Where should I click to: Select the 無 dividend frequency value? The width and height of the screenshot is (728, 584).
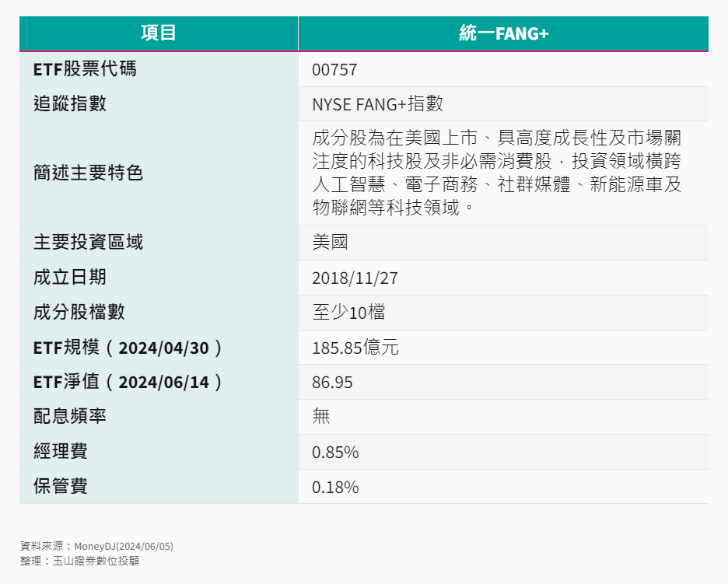(320, 416)
